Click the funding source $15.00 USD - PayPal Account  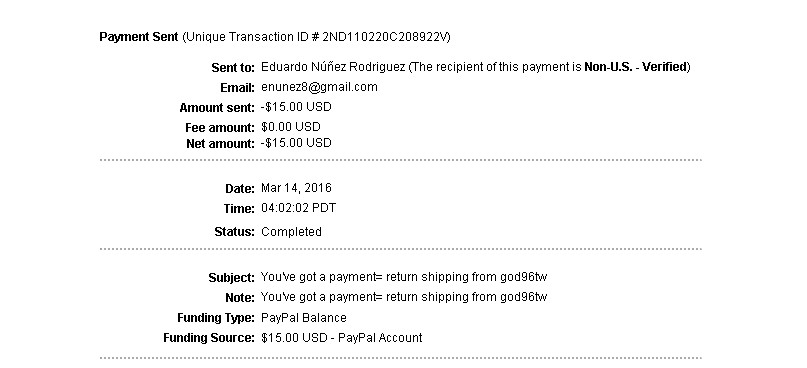coord(342,338)
